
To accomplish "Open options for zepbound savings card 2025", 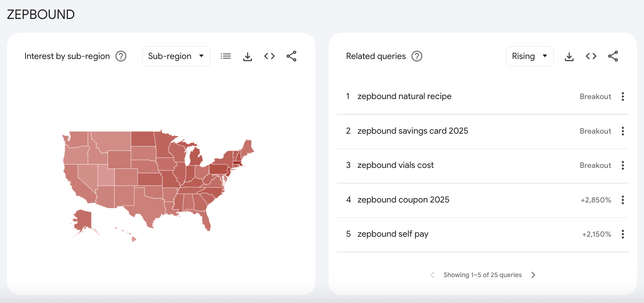I will coord(623,131).
